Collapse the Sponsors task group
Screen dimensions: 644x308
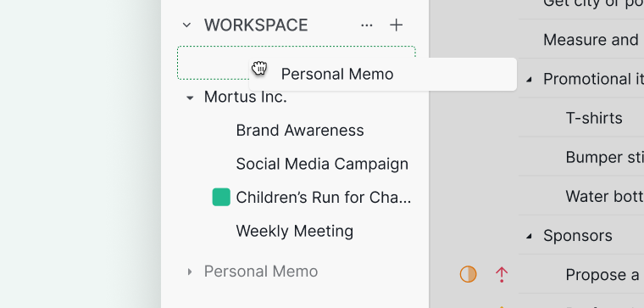(529, 236)
